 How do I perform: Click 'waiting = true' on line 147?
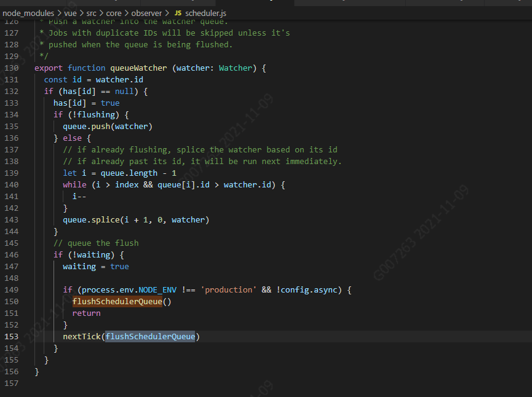[96, 267]
